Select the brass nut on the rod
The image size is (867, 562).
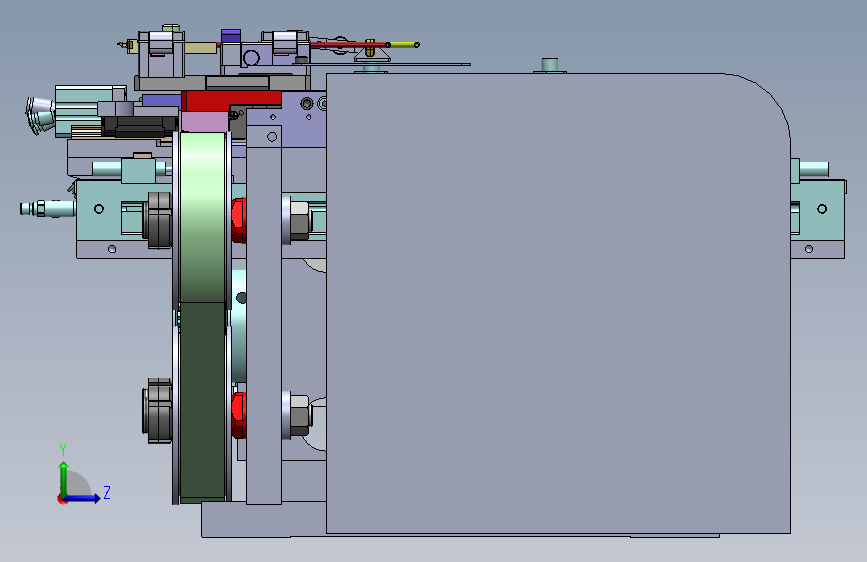(370, 48)
